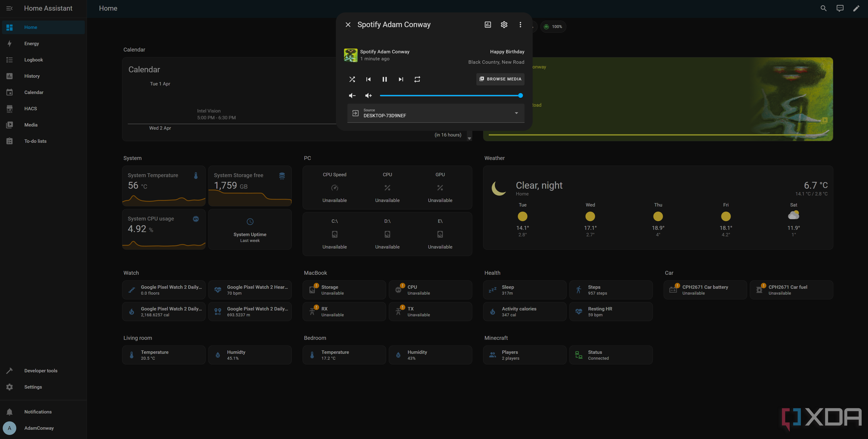Click CPH2671 Car fuel icon

click(759, 290)
